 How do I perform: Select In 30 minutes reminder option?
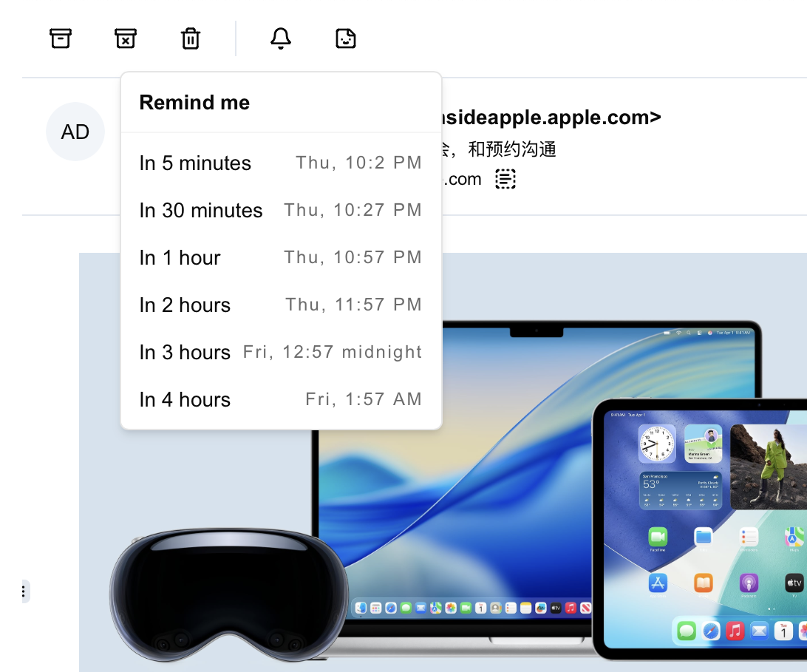click(281, 211)
